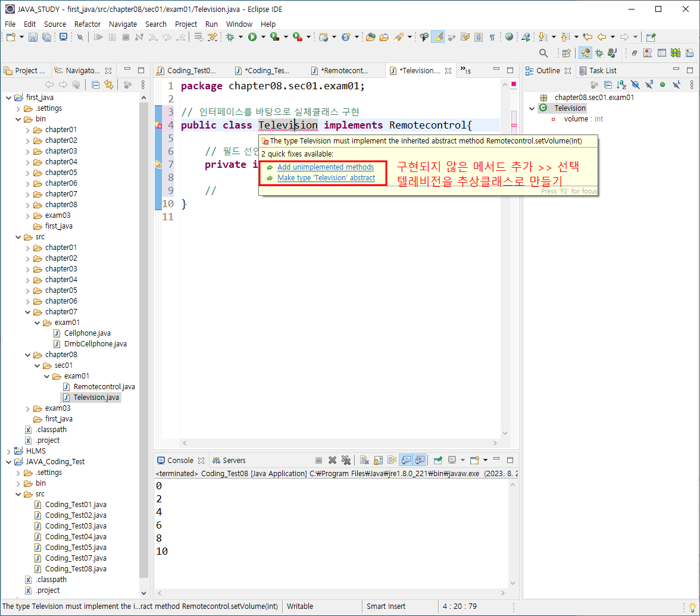Switch to the Debug perspective icon

click(x=599, y=53)
